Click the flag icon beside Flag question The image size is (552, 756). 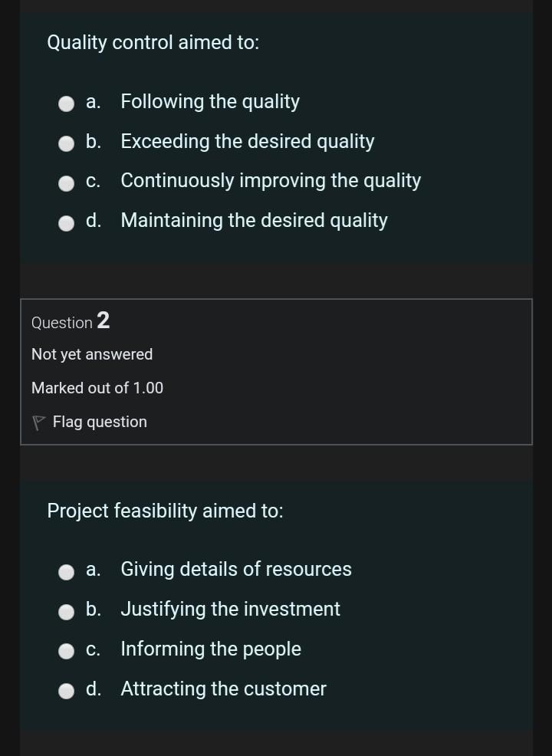click(x=39, y=422)
